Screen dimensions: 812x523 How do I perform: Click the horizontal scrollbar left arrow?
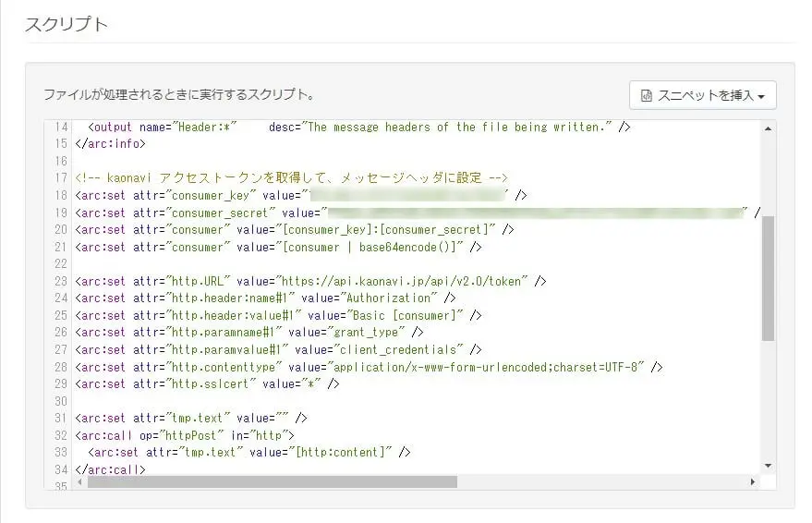(80, 482)
